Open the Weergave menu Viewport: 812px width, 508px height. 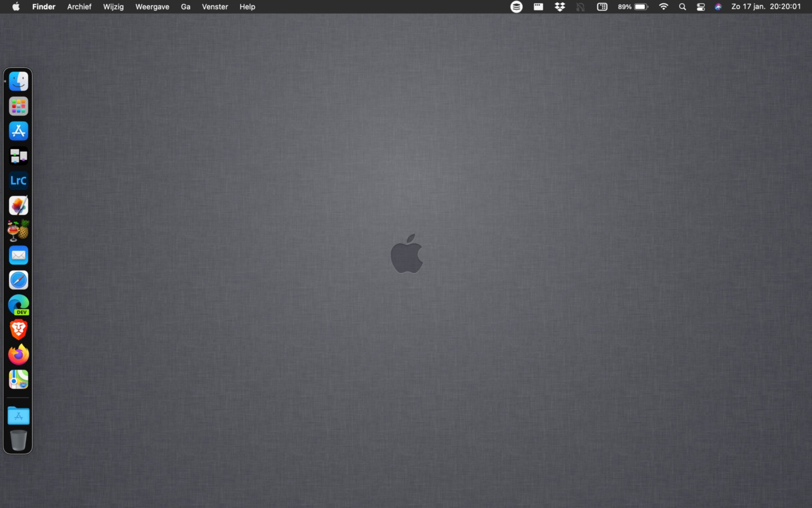point(152,7)
